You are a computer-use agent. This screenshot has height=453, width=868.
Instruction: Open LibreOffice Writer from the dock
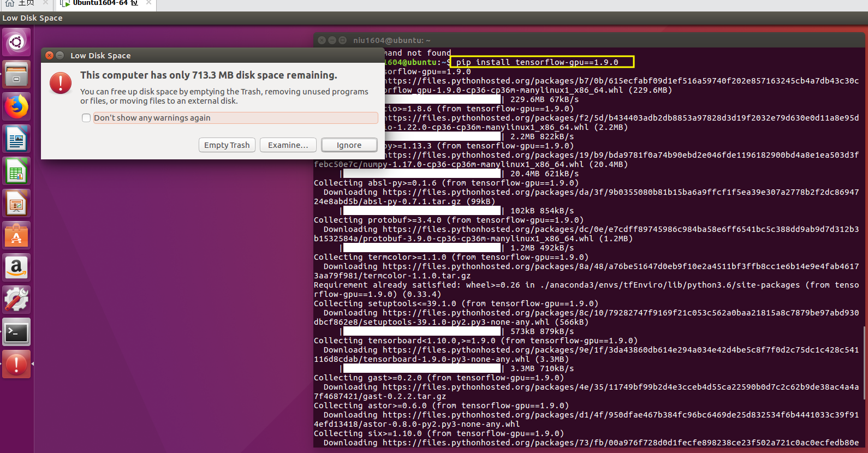[16, 139]
